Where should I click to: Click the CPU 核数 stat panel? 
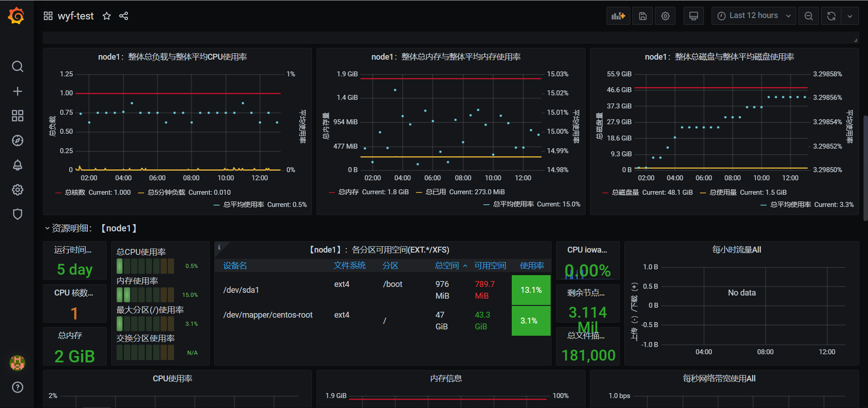(x=75, y=304)
